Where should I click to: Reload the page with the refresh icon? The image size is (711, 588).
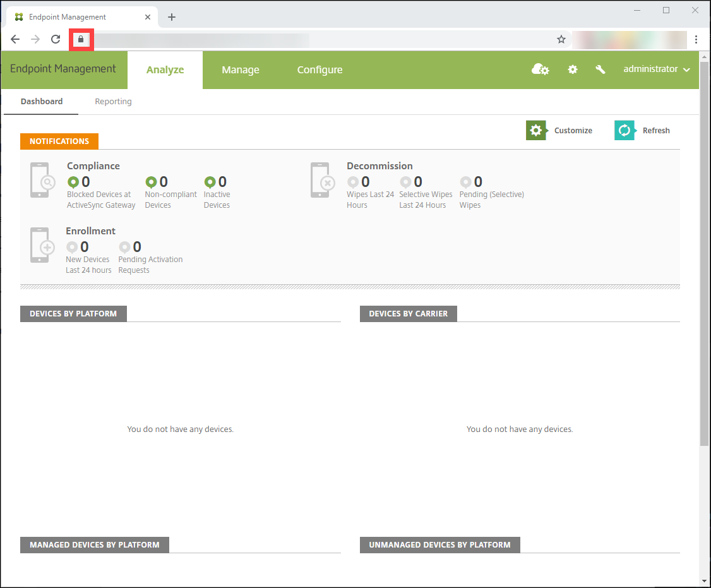coord(56,39)
